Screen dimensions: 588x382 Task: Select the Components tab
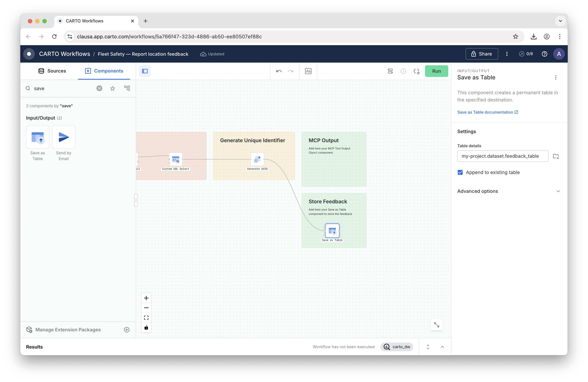[104, 71]
